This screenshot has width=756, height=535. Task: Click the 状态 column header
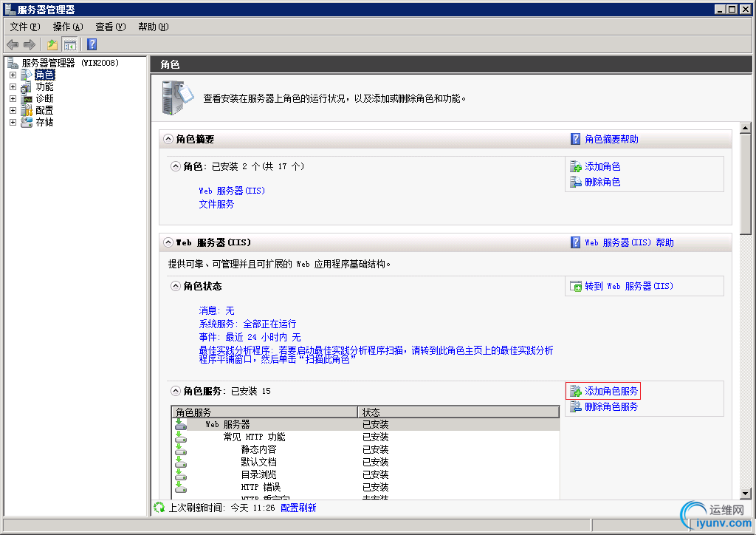pyautogui.click(x=458, y=412)
